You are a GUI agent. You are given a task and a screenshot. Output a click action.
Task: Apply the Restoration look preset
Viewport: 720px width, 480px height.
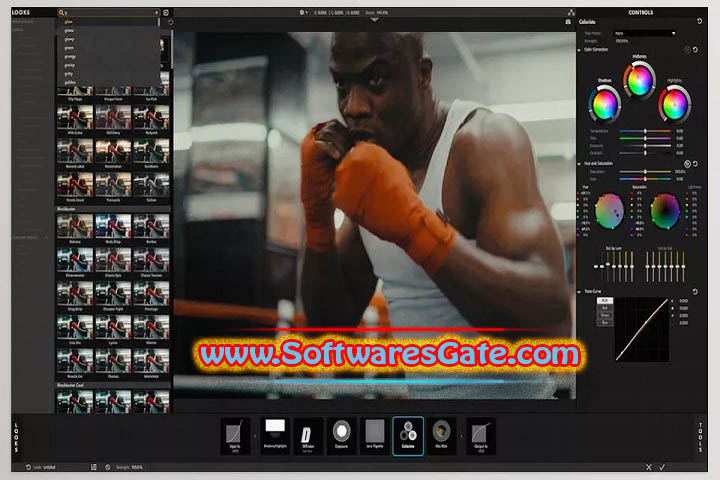point(113,153)
